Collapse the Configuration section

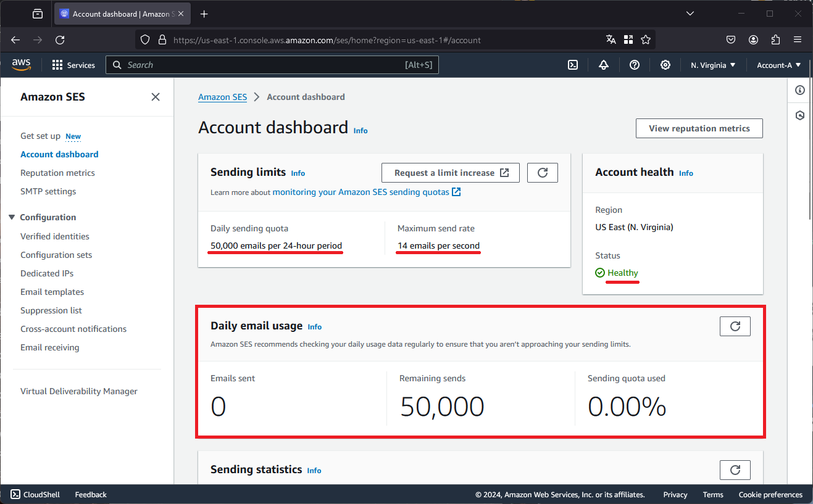pos(12,217)
